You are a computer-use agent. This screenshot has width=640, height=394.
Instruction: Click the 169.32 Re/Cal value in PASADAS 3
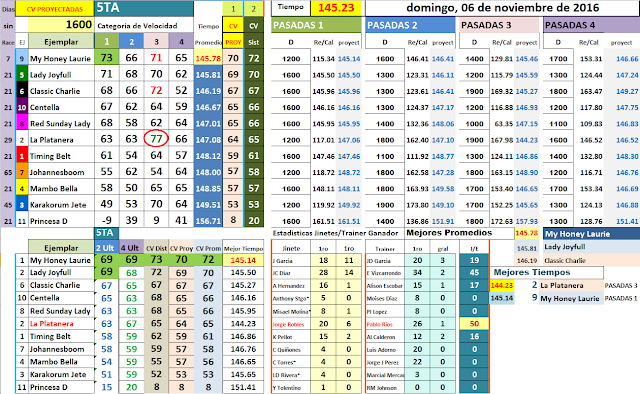pyautogui.click(x=502, y=91)
